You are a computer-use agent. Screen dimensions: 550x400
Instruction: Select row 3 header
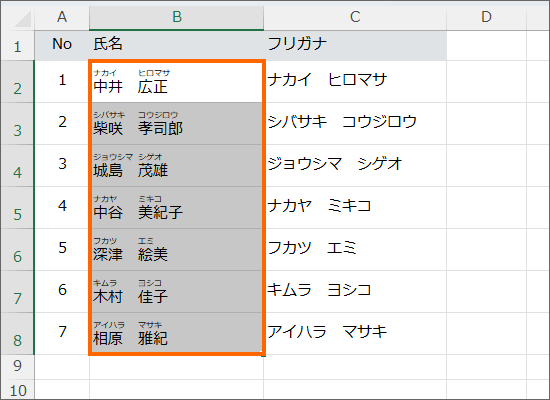18,124
